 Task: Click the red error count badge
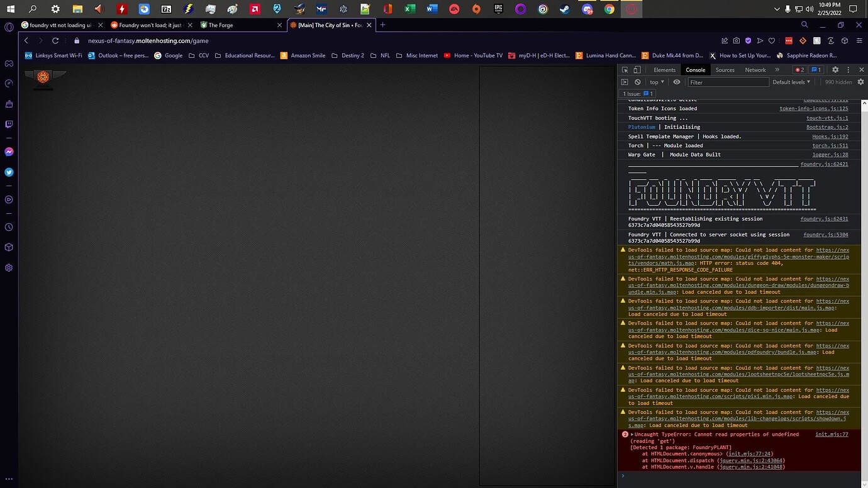[x=799, y=70]
